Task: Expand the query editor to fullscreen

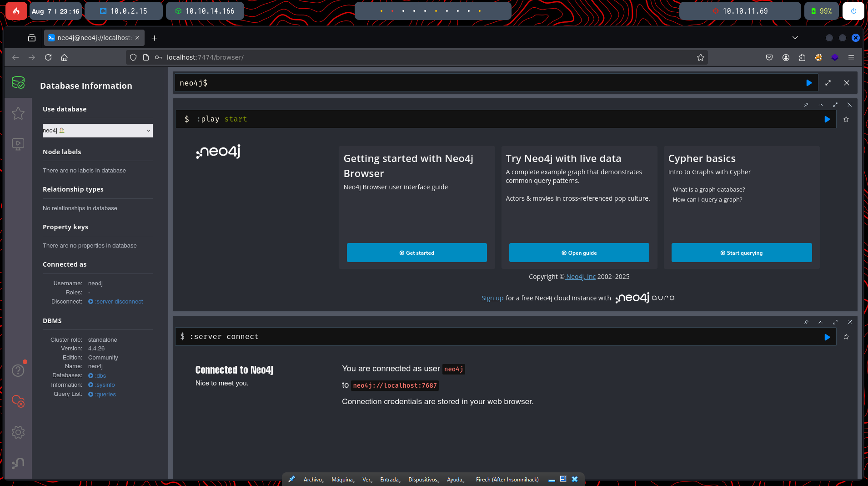Action: 828,83
